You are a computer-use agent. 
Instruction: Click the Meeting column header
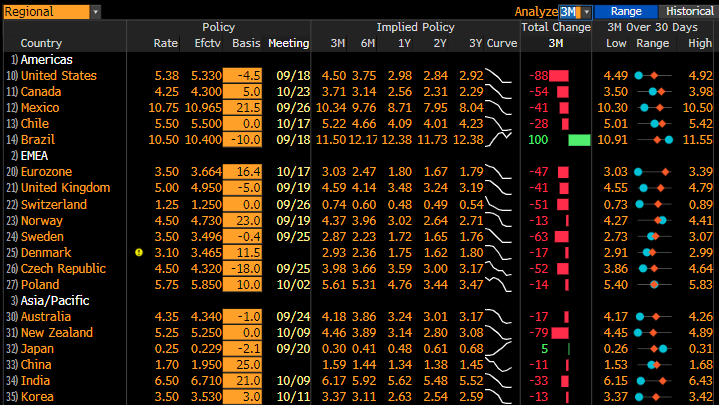point(288,43)
